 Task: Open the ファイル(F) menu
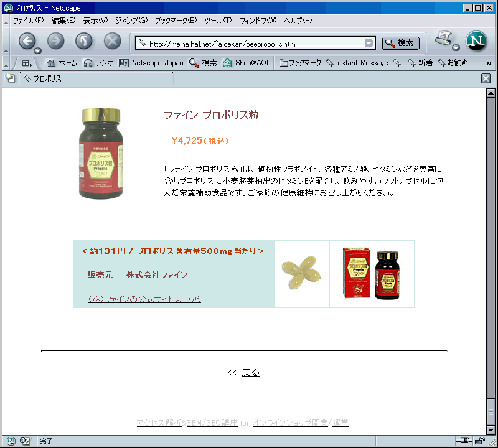point(28,21)
